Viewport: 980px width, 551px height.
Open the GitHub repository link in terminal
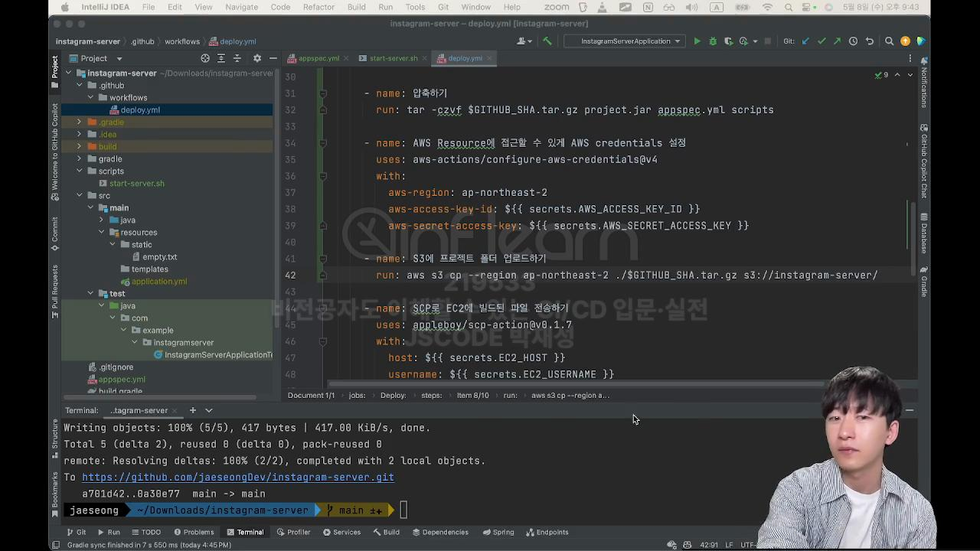(238, 477)
